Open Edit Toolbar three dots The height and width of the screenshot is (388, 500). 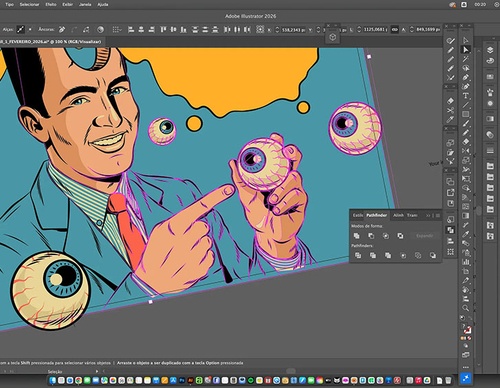[x=466, y=367]
